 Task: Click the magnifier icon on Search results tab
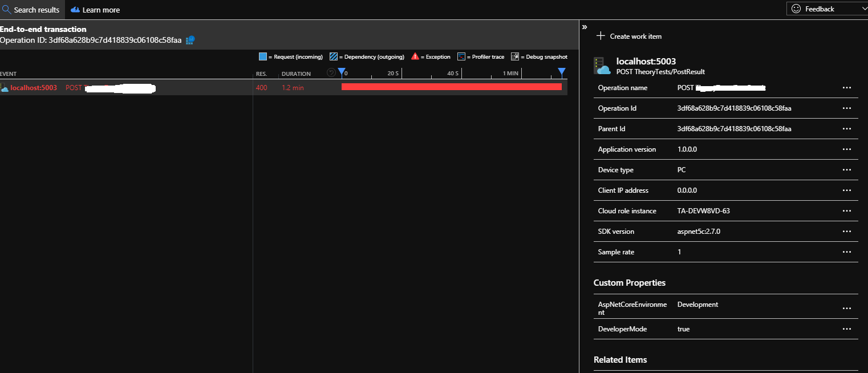[7, 9]
